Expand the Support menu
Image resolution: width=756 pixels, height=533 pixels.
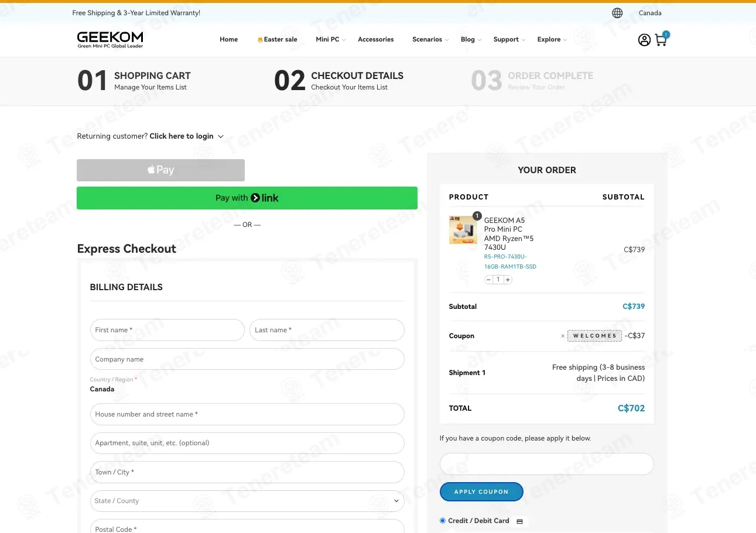point(509,40)
